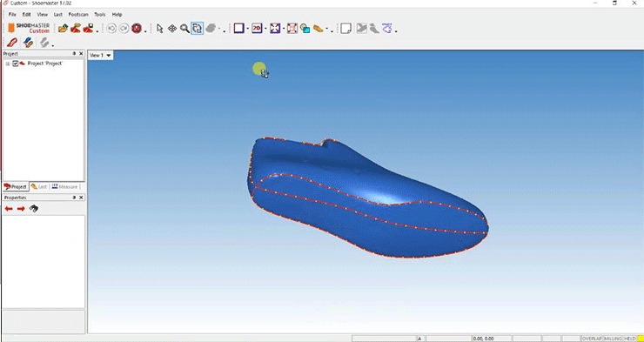644x342 pixels.
Task: Click the red left arrow in Properties
Action: click(9, 209)
